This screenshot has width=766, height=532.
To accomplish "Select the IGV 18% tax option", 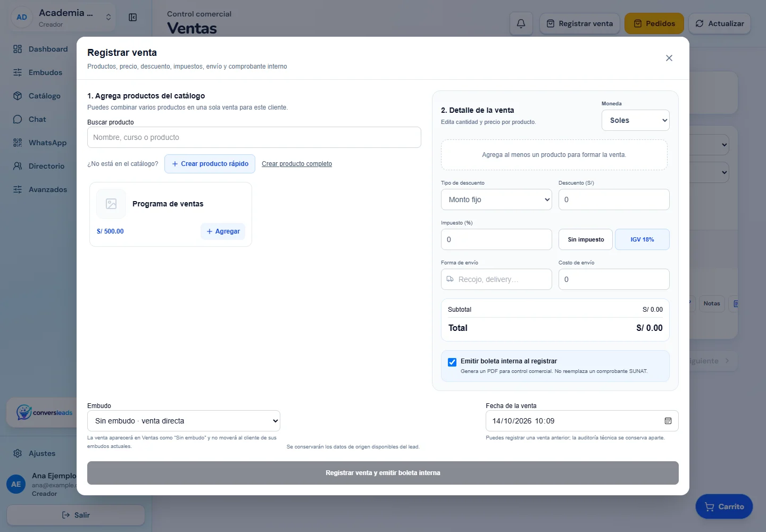I will [642, 239].
